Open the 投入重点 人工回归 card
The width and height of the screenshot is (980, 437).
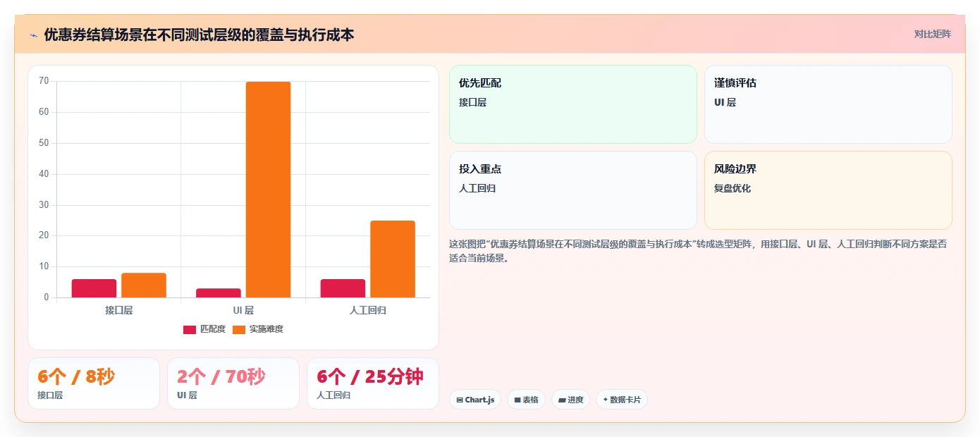click(x=572, y=190)
